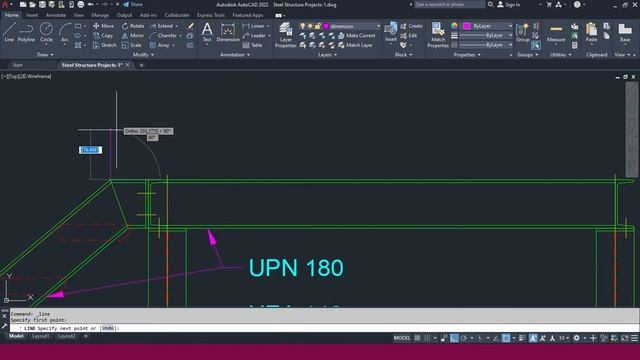Toggle object snap in status bar

coord(506,338)
